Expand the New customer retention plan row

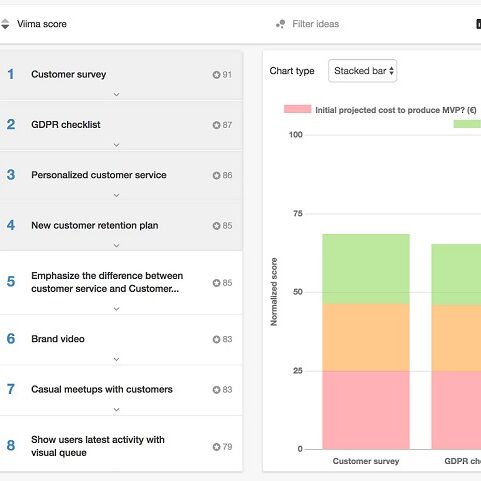coord(116,246)
